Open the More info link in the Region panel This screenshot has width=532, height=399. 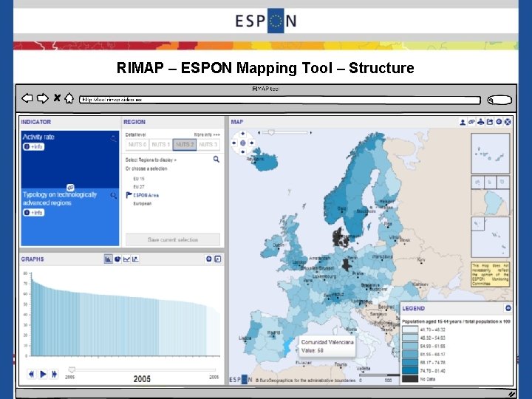coord(207,134)
